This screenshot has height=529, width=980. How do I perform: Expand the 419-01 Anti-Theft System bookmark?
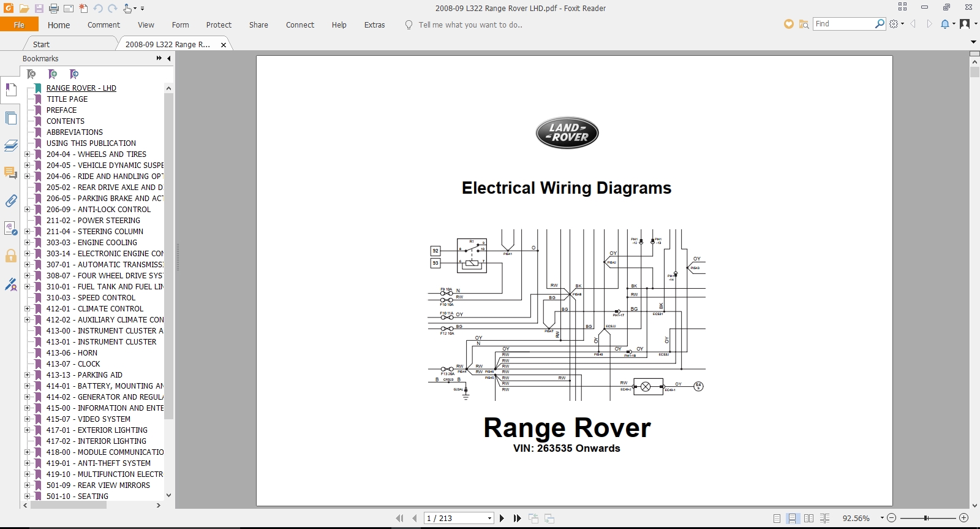[27, 463]
